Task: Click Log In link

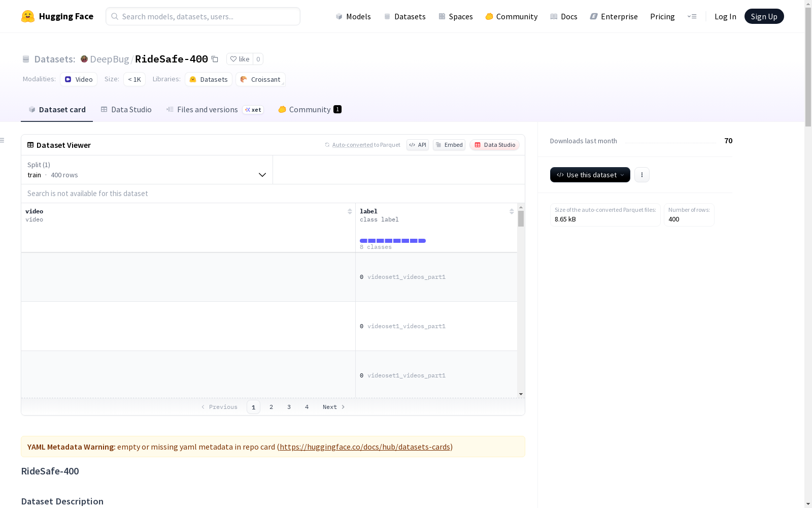Action: coord(725,16)
